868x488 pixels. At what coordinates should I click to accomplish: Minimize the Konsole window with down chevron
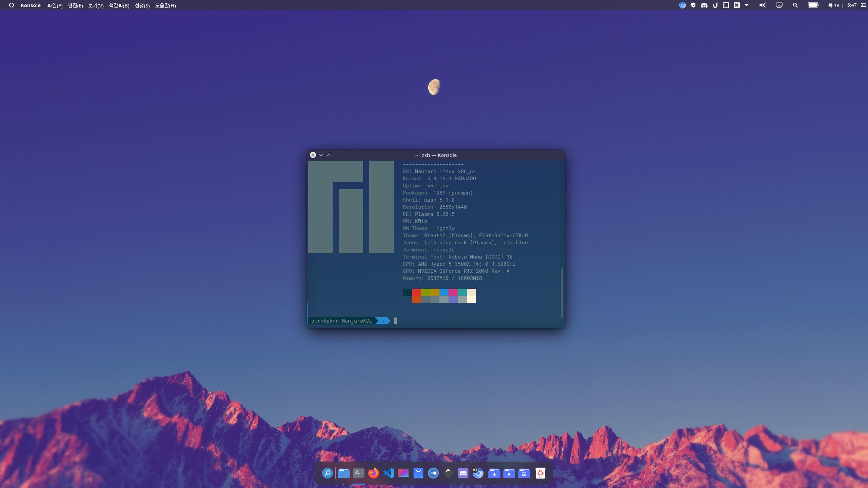(x=321, y=155)
